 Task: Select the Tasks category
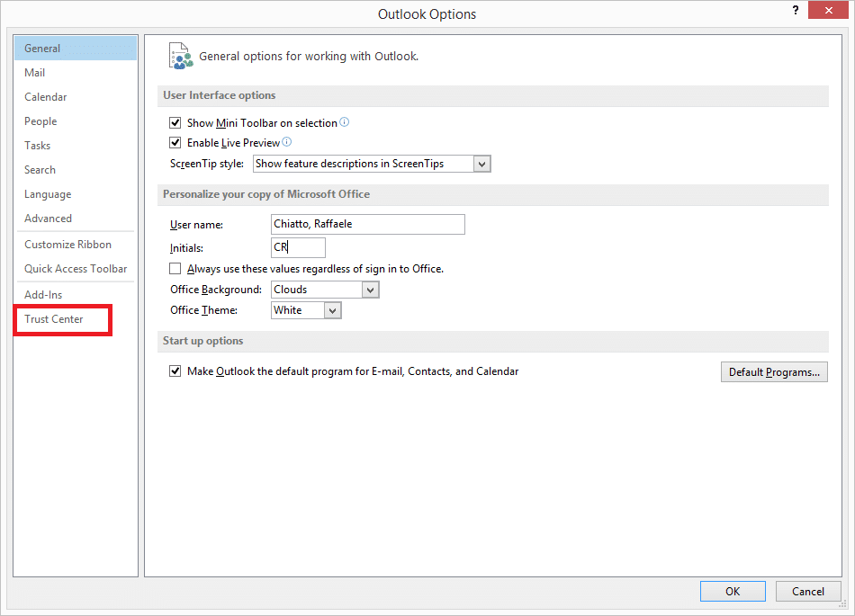[76, 146]
